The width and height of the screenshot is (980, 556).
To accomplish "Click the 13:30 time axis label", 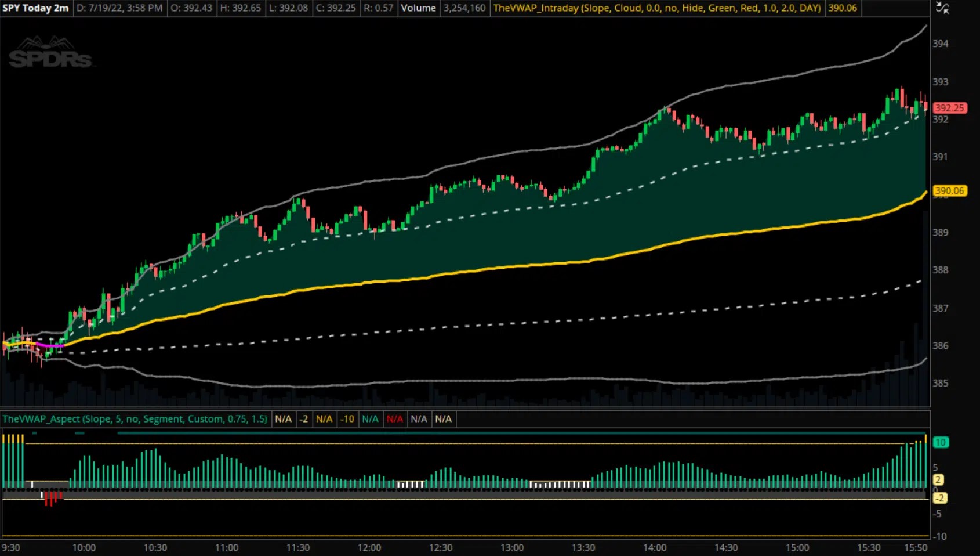I will pyautogui.click(x=583, y=548).
